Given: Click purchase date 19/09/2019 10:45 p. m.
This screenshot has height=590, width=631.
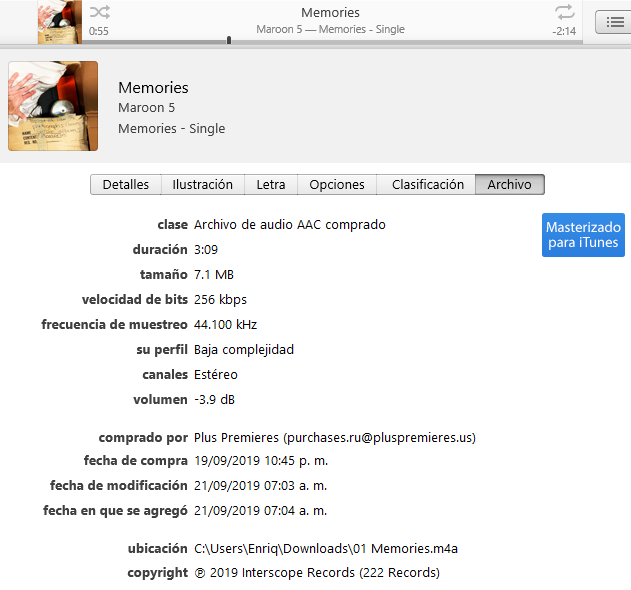Looking at the screenshot, I should (x=261, y=460).
